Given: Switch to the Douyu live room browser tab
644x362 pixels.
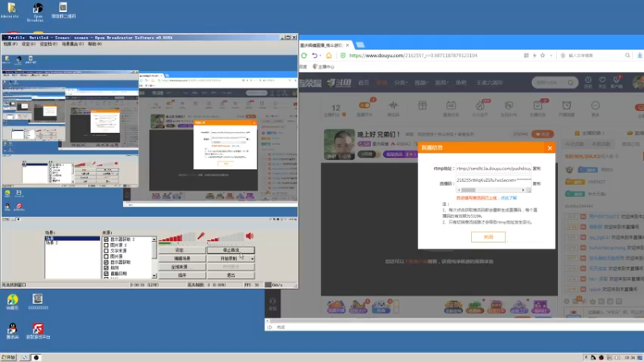Looking at the screenshot, I should click(323, 45).
